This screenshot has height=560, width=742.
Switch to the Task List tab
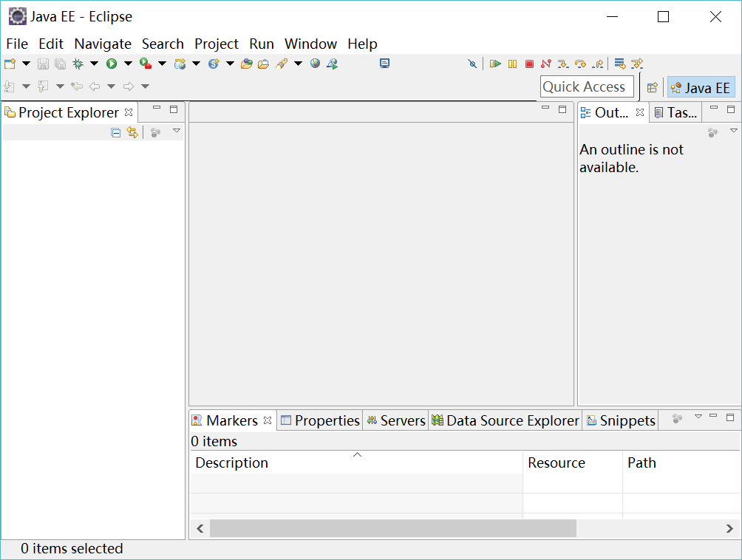point(675,112)
